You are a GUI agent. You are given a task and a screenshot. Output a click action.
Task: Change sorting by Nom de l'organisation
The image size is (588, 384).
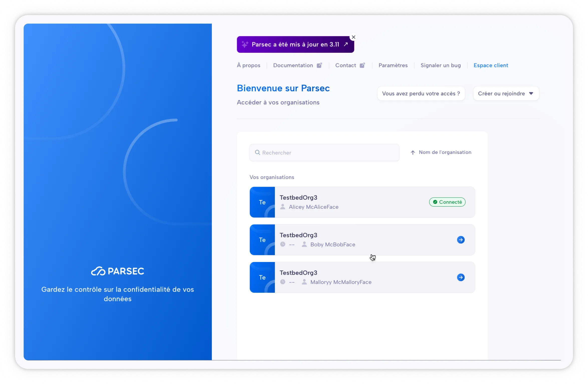441,152
